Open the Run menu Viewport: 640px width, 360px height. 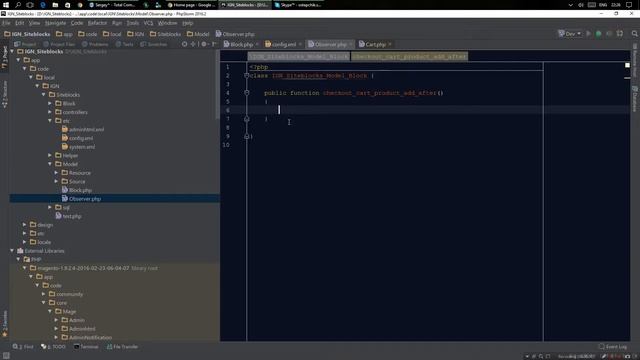coord(117,23)
